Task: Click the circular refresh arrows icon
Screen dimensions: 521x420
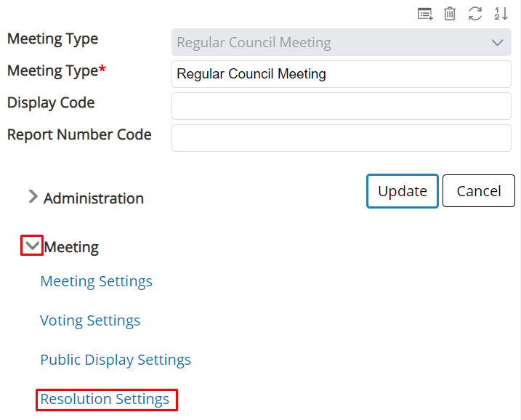Action: pyautogui.click(x=474, y=14)
